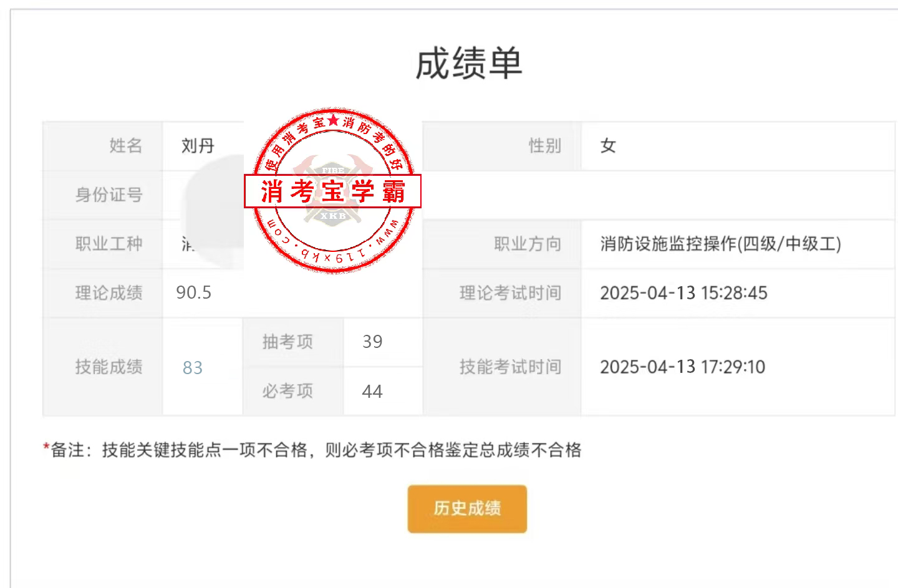Click the gender value 女

(x=608, y=146)
